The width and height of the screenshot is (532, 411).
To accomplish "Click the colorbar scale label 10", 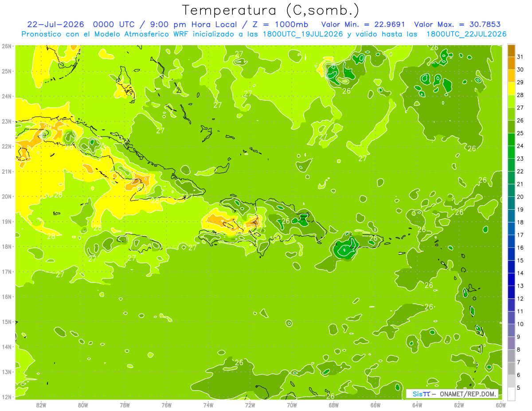I will click(521, 324).
